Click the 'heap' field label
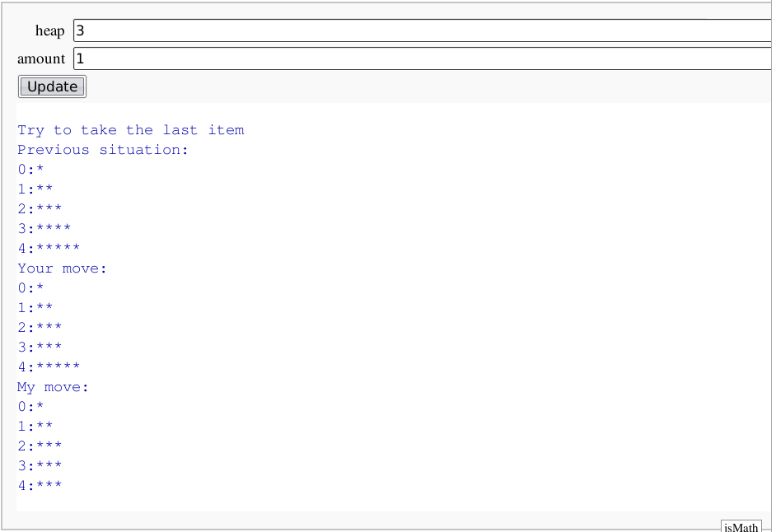The image size is (776, 532). (x=49, y=30)
